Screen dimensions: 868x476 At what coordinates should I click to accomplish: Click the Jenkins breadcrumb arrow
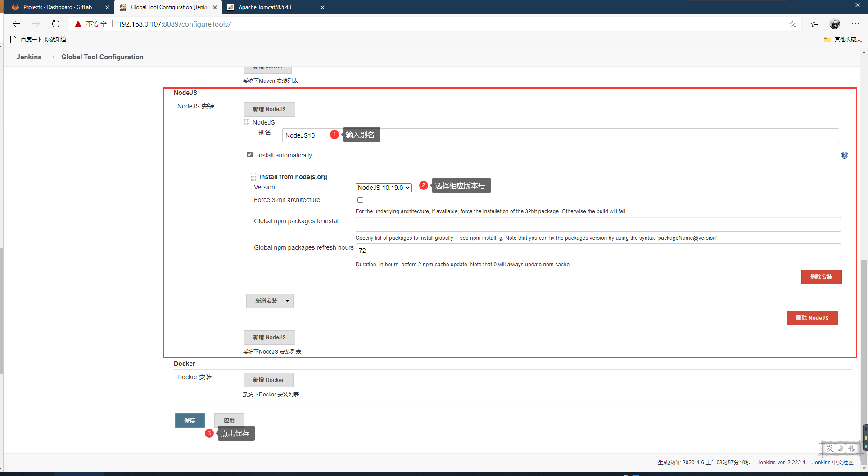tap(53, 57)
